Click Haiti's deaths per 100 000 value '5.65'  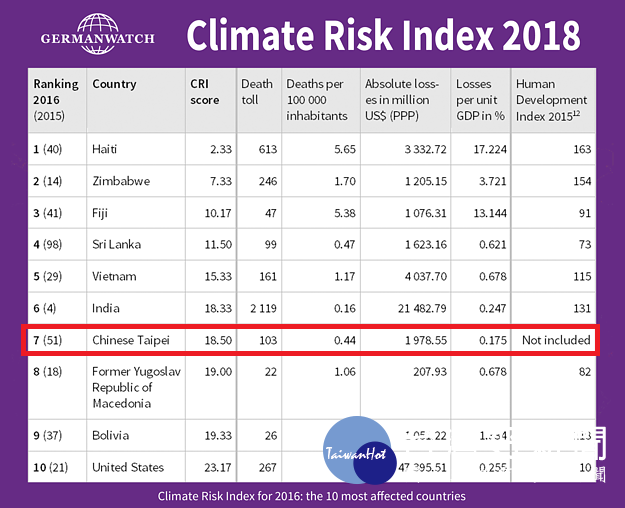(345, 150)
